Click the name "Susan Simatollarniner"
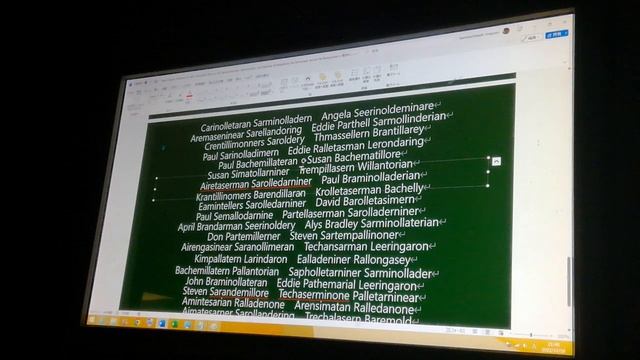 pos(248,174)
